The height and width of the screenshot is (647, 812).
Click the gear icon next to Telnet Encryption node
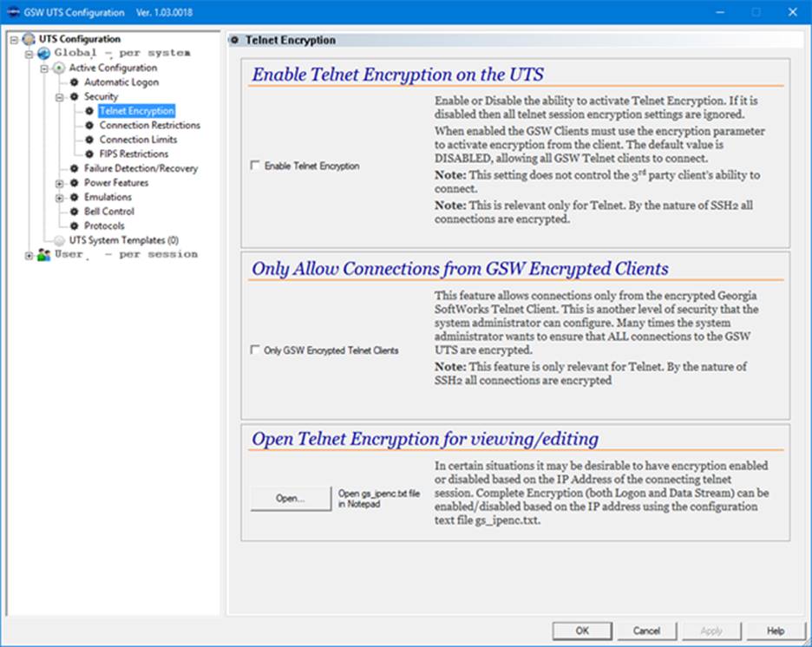(89, 111)
